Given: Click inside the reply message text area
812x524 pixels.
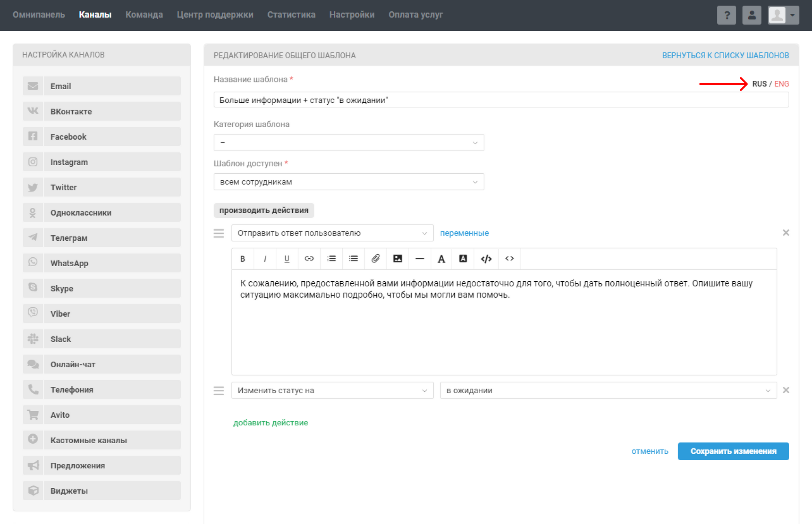Looking at the screenshot, I should [x=504, y=322].
